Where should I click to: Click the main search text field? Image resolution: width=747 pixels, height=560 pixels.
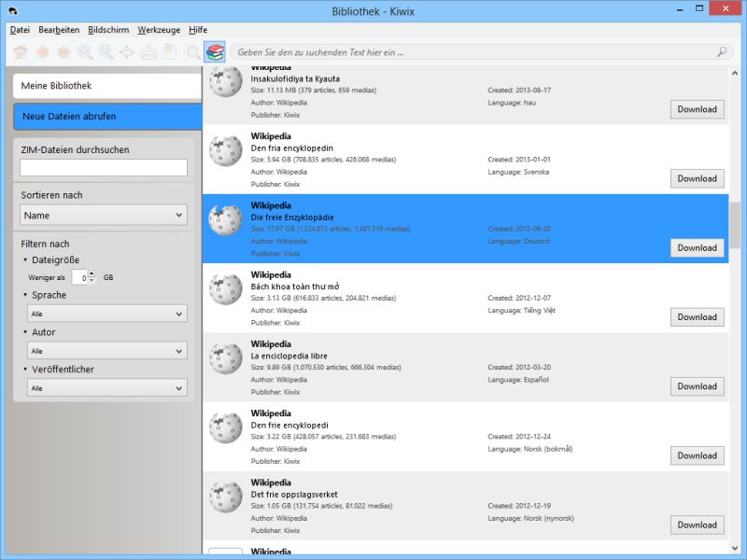[481, 52]
